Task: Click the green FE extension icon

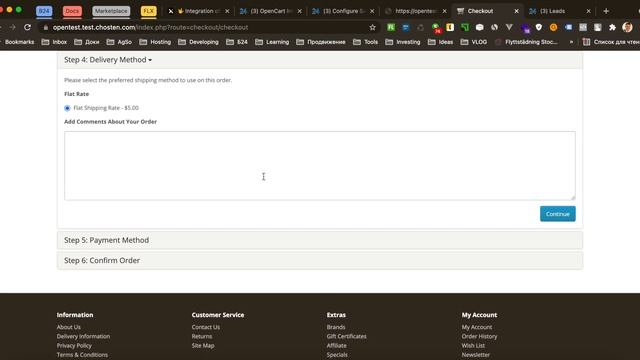Action: [391, 27]
